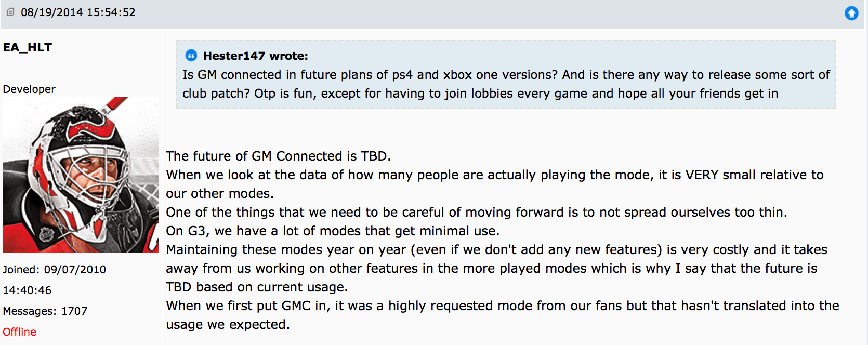Click the sentence starting "One of the things"
The width and height of the screenshot is (868, 345).
476,212
